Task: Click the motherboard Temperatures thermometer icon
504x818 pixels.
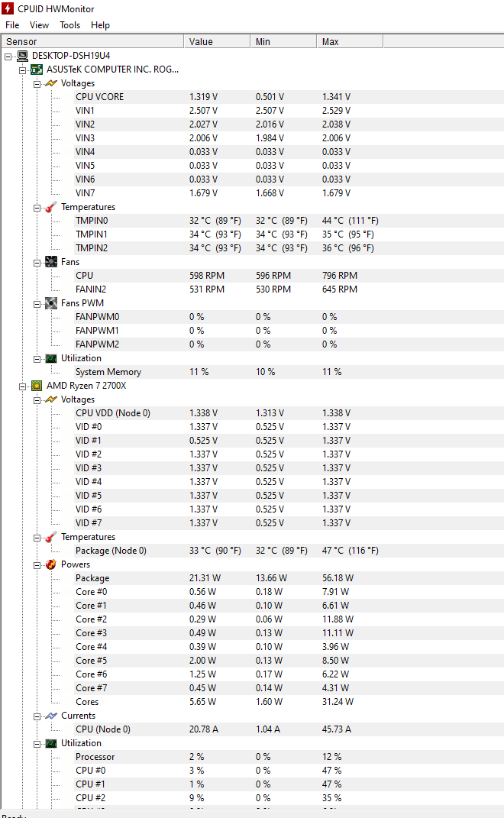Action: coord(51,207)
